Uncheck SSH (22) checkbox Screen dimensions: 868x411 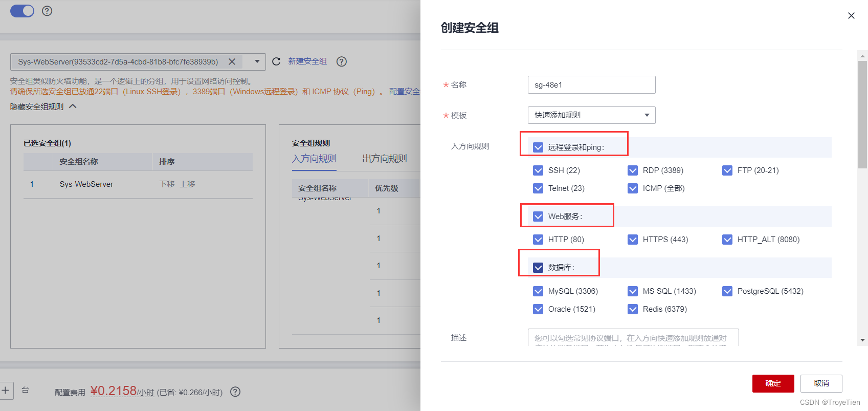[538, 170]
